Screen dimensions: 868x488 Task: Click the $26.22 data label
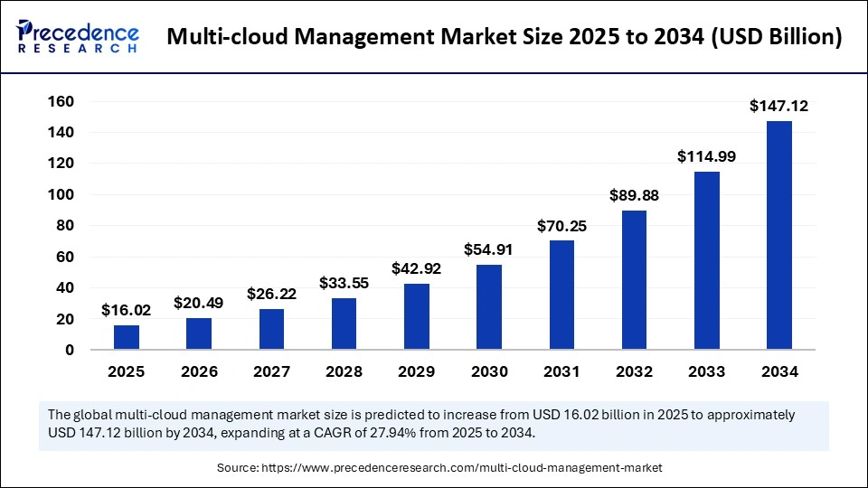pos(271,294)
